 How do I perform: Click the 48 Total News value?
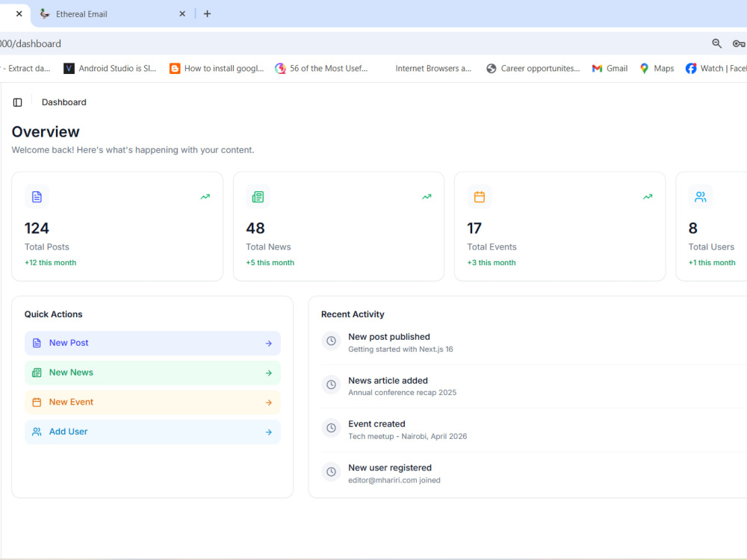255,228
